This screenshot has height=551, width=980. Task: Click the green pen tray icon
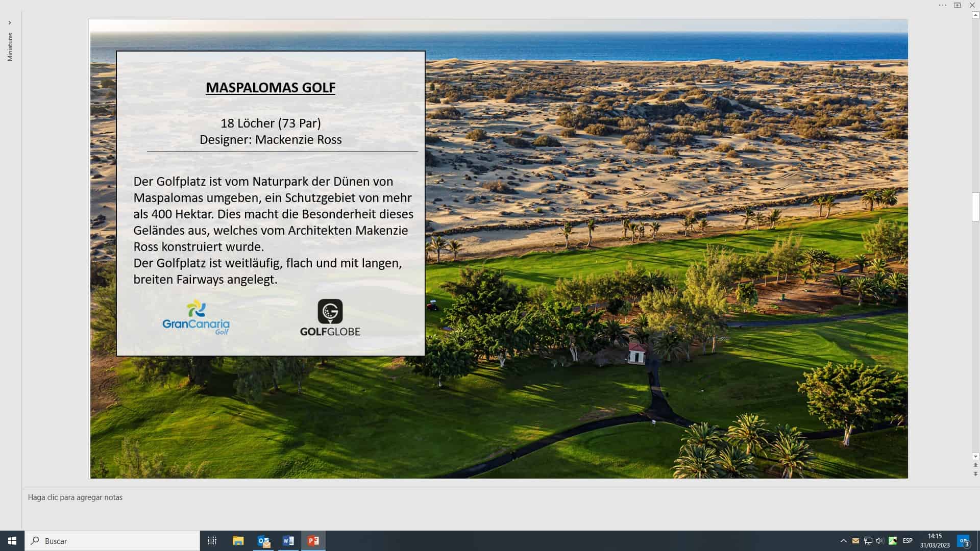coord(893,541)
